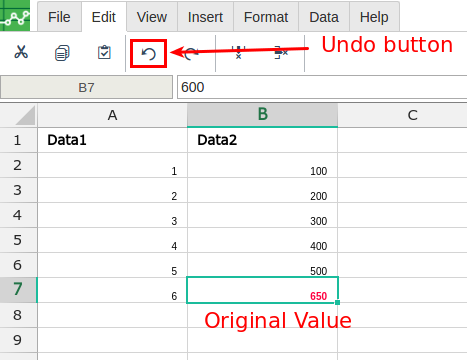This screenshot has height=360, width=467.
Task: Open the Insert tab
Action: 205,17
